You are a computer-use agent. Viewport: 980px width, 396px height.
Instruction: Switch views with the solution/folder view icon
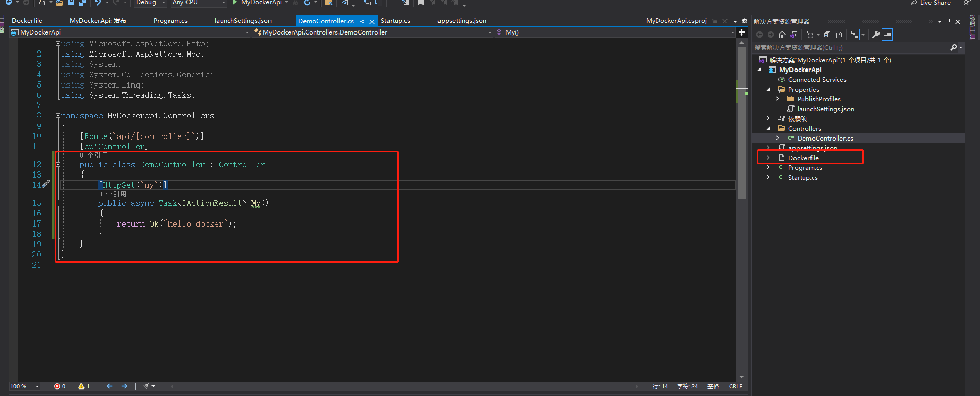[793, 35]
